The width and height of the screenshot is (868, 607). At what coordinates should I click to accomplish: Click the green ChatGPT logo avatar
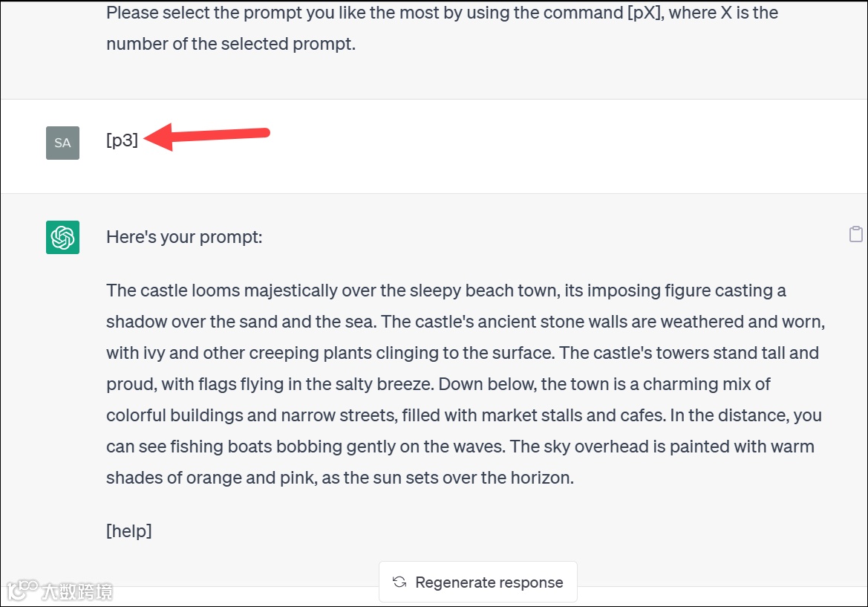click(x=62, y=238)
